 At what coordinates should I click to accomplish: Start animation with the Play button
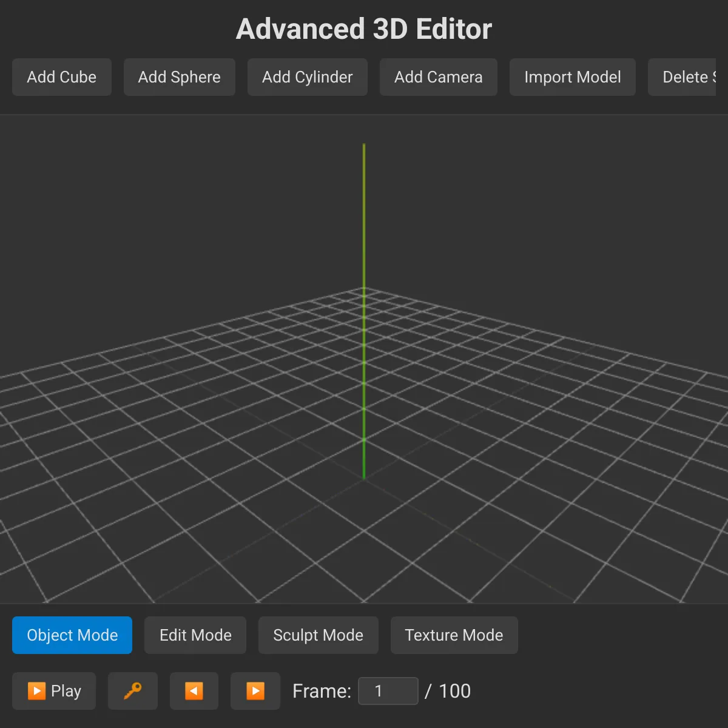[x=54, y=691]
